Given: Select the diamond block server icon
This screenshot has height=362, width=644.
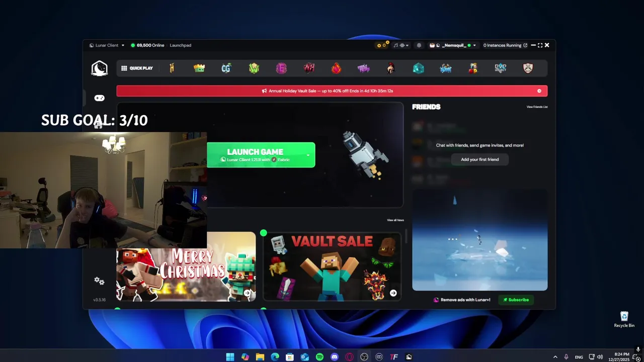Looking at the screenshot, I should click(x=418, y=68).
